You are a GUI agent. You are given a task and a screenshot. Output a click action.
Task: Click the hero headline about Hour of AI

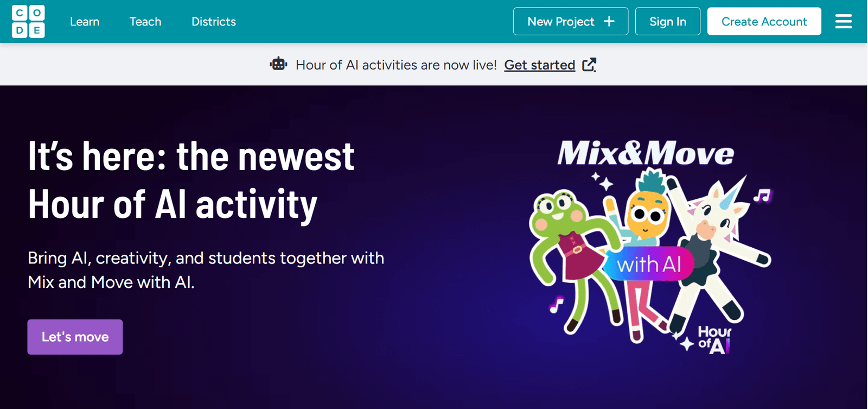click(x=191, y=180)
